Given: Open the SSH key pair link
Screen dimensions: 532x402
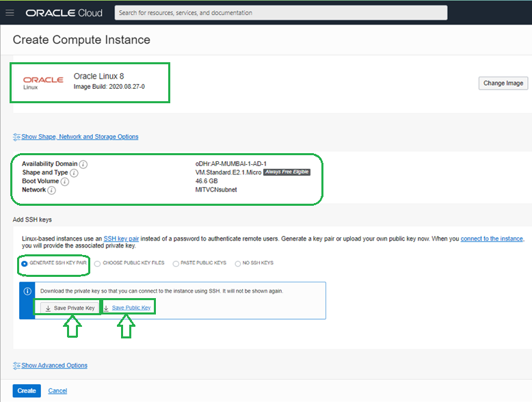Looking at the screenshot, I should [x=121, y=239].
